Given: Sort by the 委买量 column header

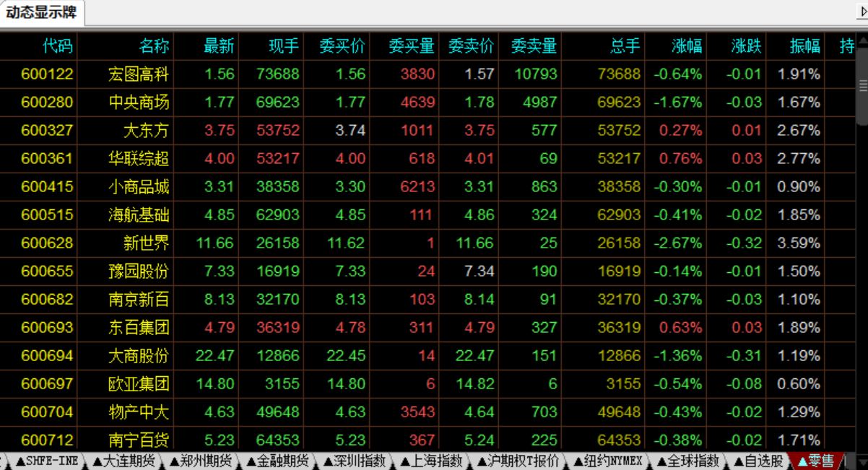Looking at the screenshot, I should (x=412, y=46).
